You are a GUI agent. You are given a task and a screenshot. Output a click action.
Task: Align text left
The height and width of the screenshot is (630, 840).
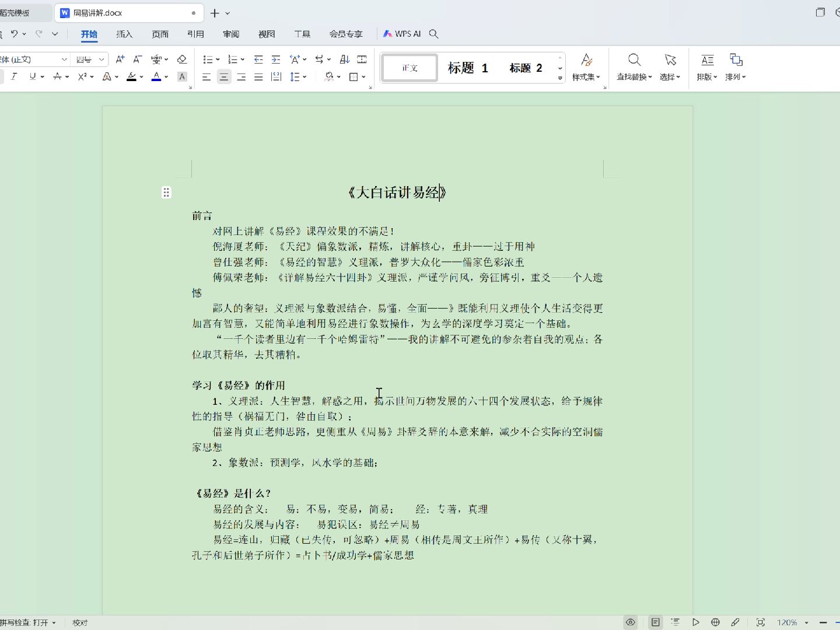pos(206,76)
